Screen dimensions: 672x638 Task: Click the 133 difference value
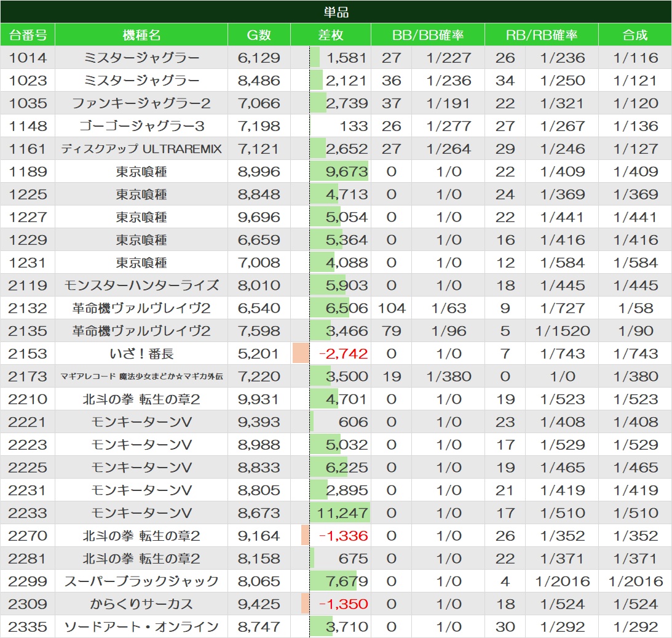354,126
